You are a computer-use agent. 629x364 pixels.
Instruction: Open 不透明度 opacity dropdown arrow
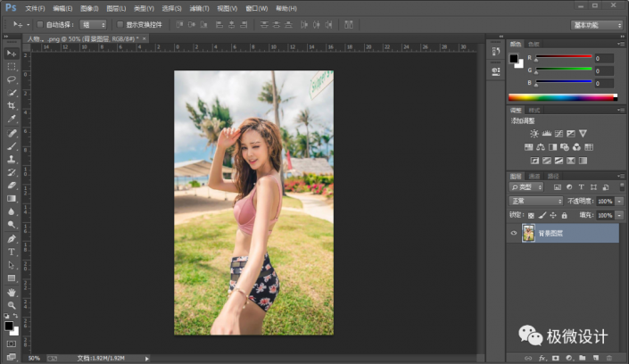(x=620, y=202)
